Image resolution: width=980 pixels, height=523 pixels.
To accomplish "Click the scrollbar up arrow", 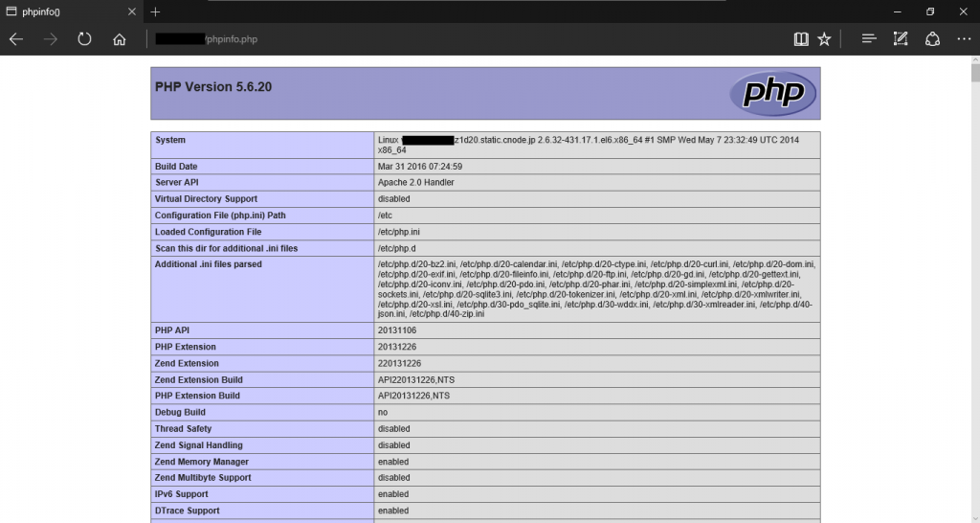I will [975, 59].
